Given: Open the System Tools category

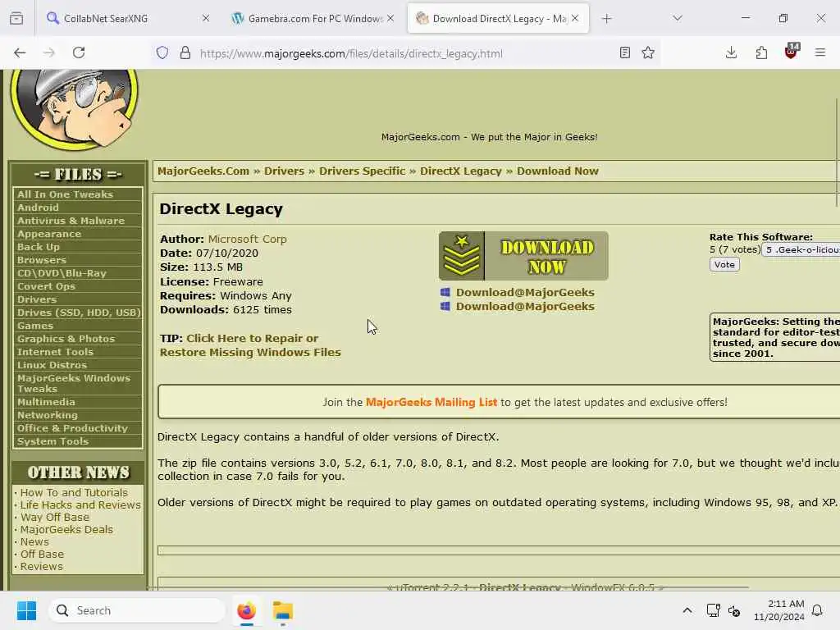Looking at the screenshot, I should pyautogui.click(x=52, y=441).
